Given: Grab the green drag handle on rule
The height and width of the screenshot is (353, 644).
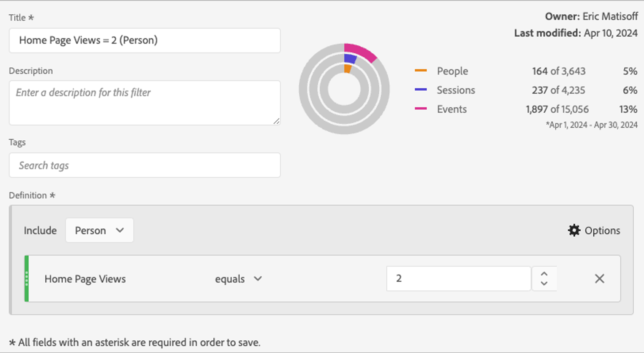Looking at the screenshot, I should tap(27, 279).
